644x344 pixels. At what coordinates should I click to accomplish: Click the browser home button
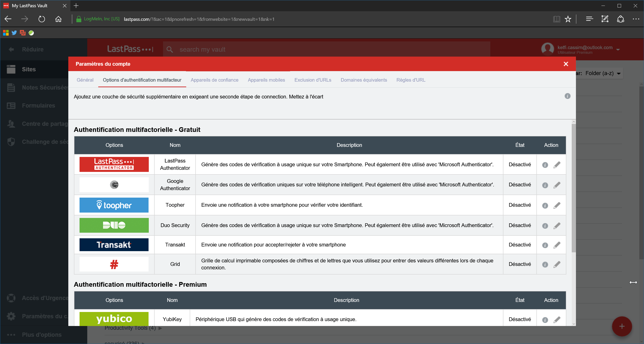(58, 19)
